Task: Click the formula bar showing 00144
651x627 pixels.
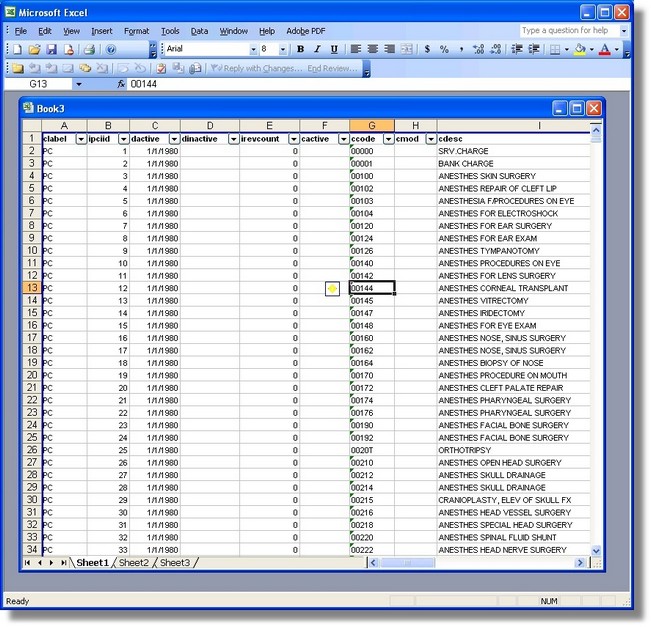Action: pyautogui.click(x=376, y=84)
